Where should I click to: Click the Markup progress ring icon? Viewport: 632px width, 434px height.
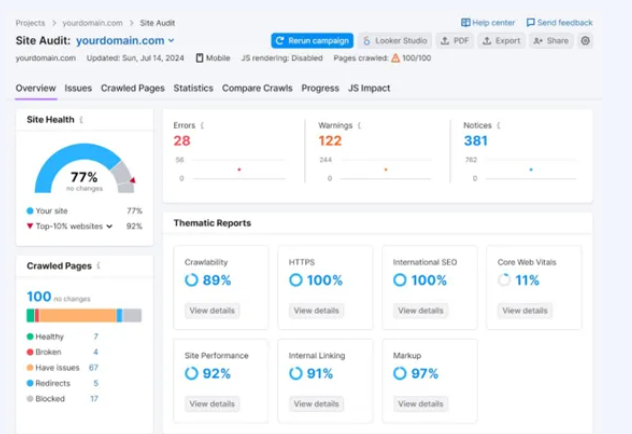(x=400, y=374)
